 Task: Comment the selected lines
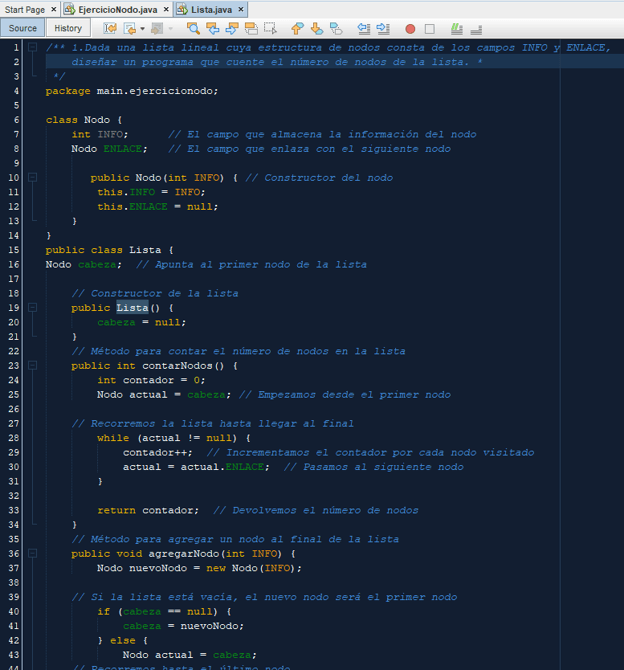[457, 29]
